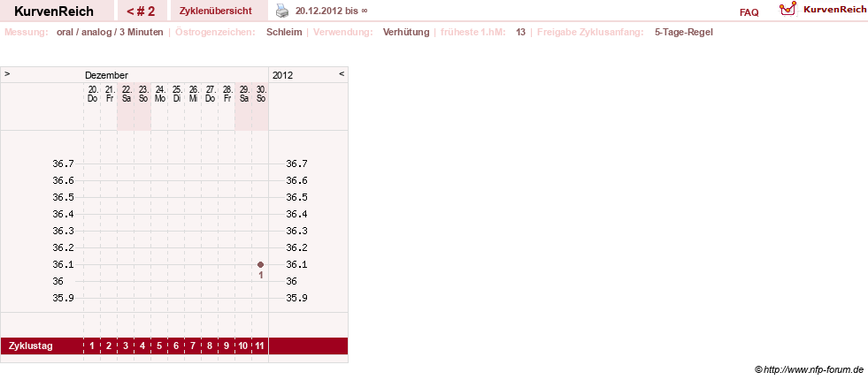Screen dimensions: 868x380
Task: Click the left axis label 36.7
Action: 63,163
